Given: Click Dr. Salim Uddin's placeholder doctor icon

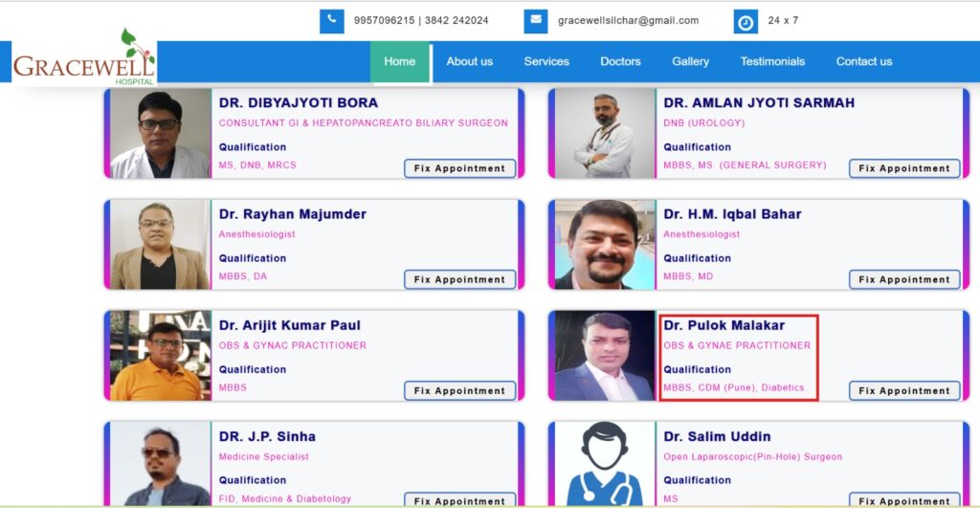Looking at the screenshot, I should click(x=605, y=463).
